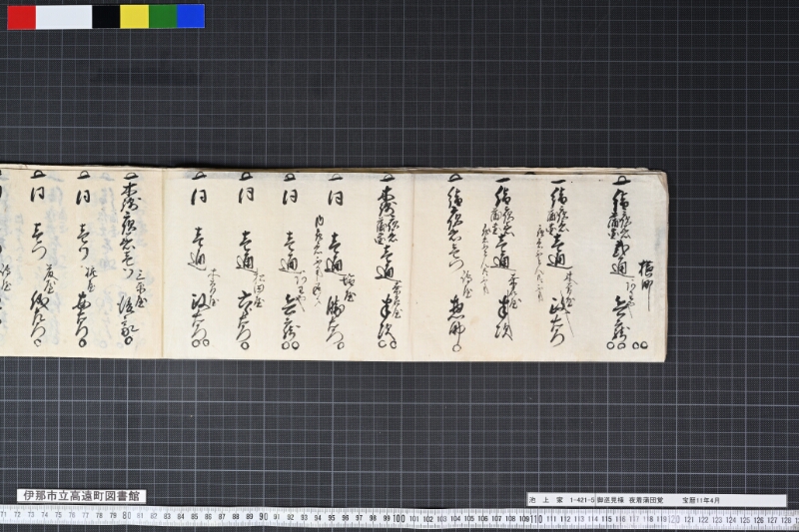This screenshot has height=532, width=799.
Task: Click the 120 mark on the ruler
Action: click(673, 519)
